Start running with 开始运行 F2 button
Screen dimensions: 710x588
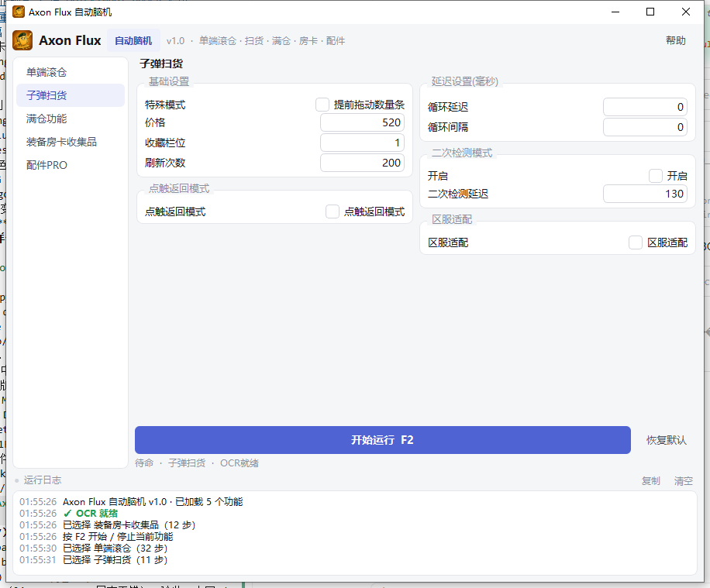[x=383, y=440]
